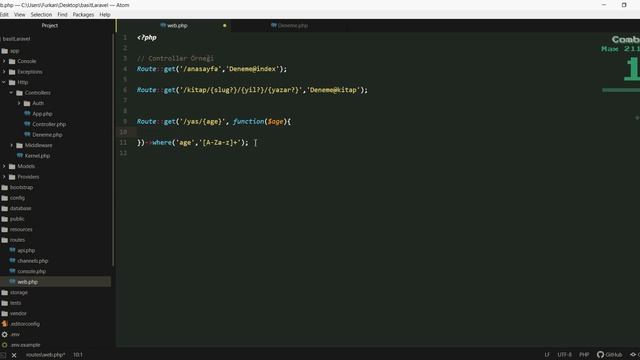Collapse the Http folder chevron
640x360 pixels.
4,82
